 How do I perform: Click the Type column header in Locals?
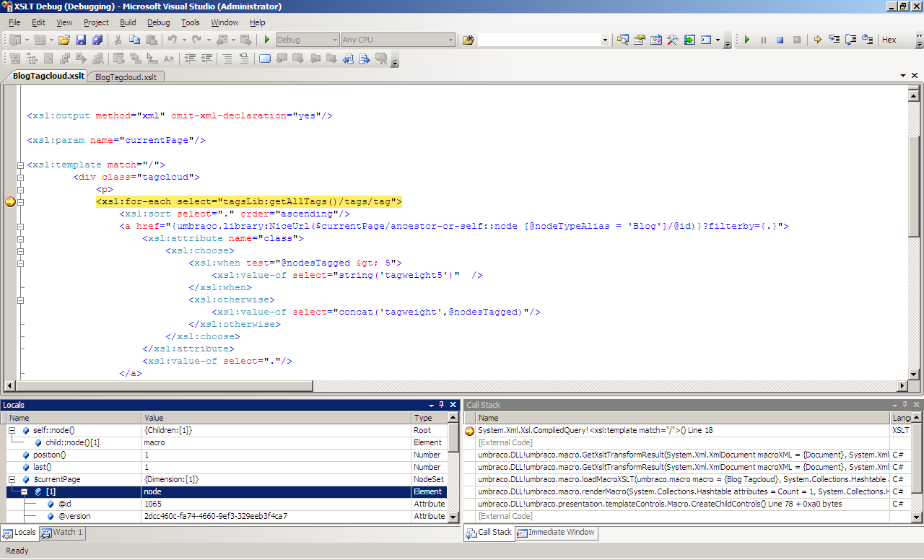[430, 418]
